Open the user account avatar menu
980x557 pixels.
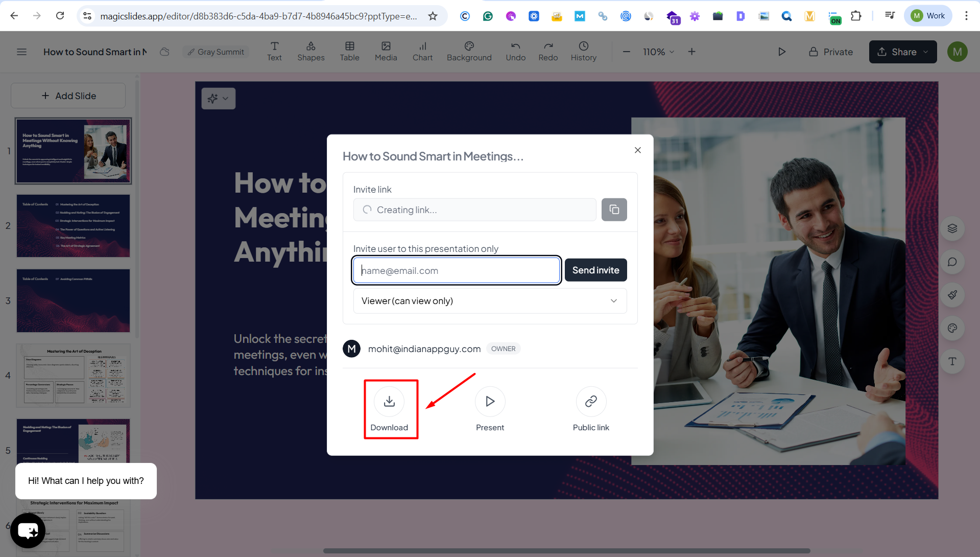[958, 52]
